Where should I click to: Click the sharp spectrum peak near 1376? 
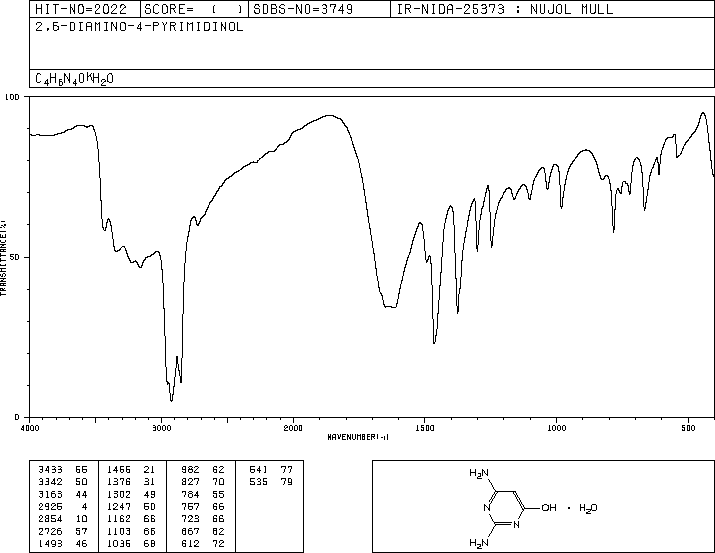point(457,311)
